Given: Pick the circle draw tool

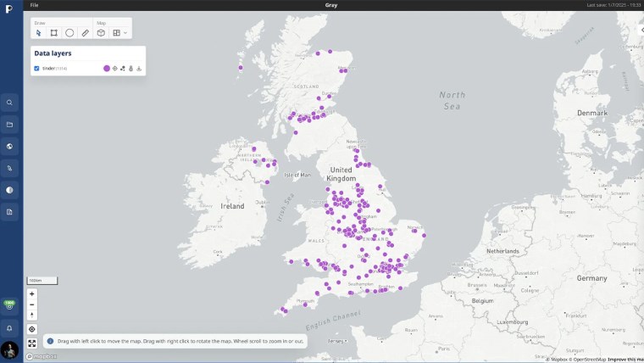Looking at the screenshot, I should pos(69,33).
